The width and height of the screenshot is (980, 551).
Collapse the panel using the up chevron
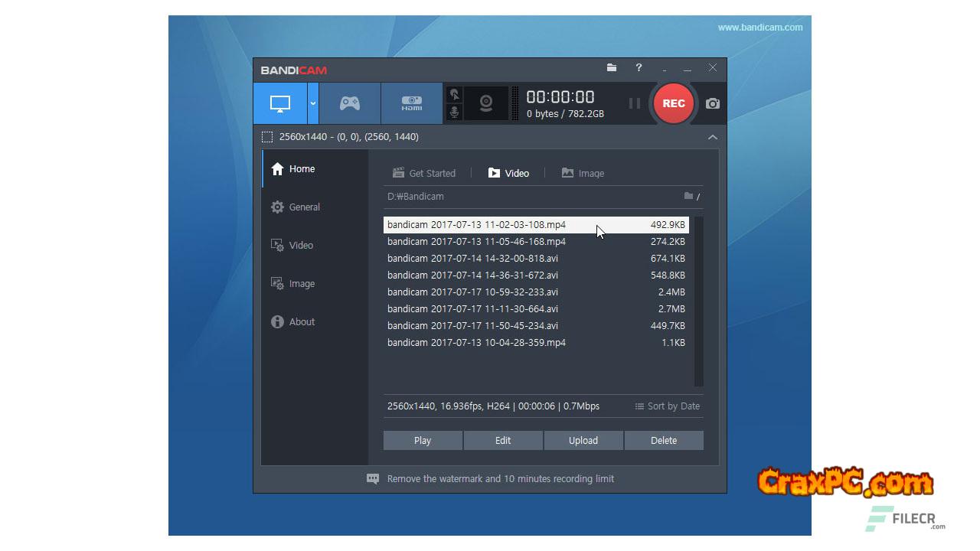pos(713,137)
